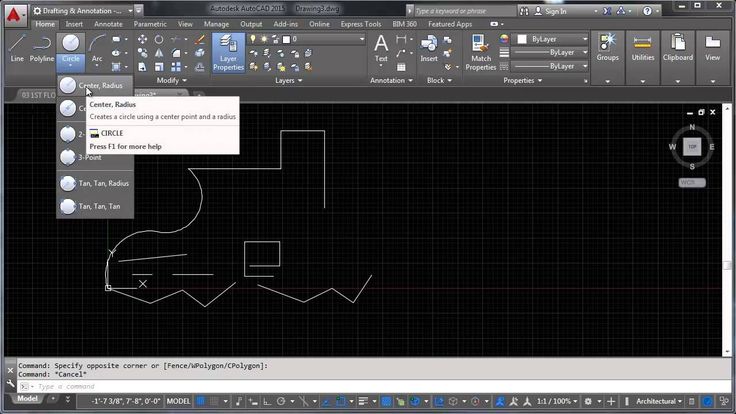Choose Tan, Tan, Tan circle option

95,206
